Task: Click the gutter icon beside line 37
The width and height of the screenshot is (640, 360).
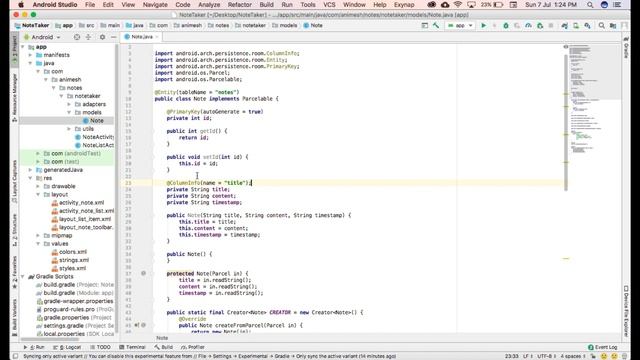Action: point(143,273)
